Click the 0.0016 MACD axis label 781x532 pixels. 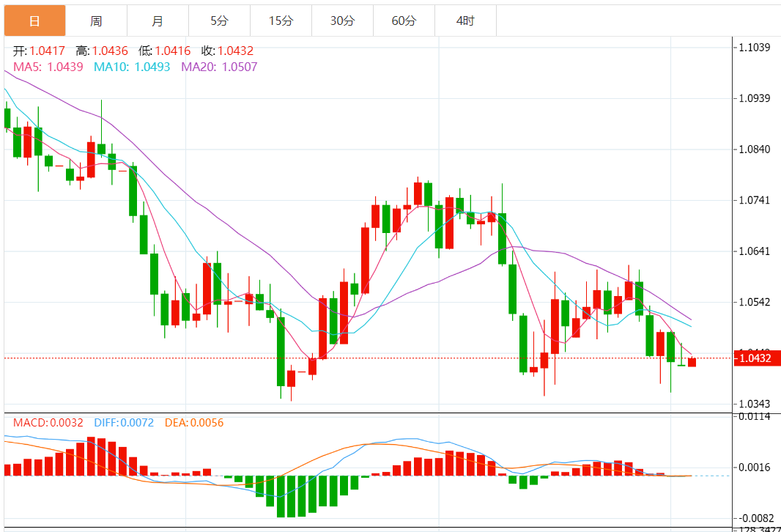click(x=754, y=468)
